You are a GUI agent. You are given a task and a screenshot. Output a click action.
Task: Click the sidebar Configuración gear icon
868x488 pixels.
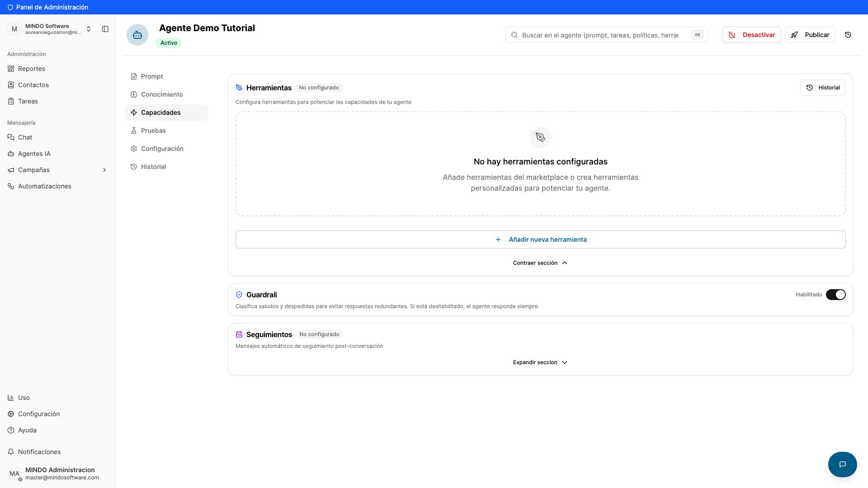[x=11, y=414]
